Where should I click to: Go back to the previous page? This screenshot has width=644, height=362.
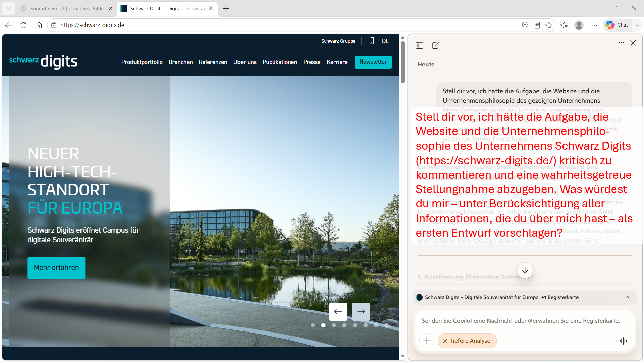(x=9, y=25)
